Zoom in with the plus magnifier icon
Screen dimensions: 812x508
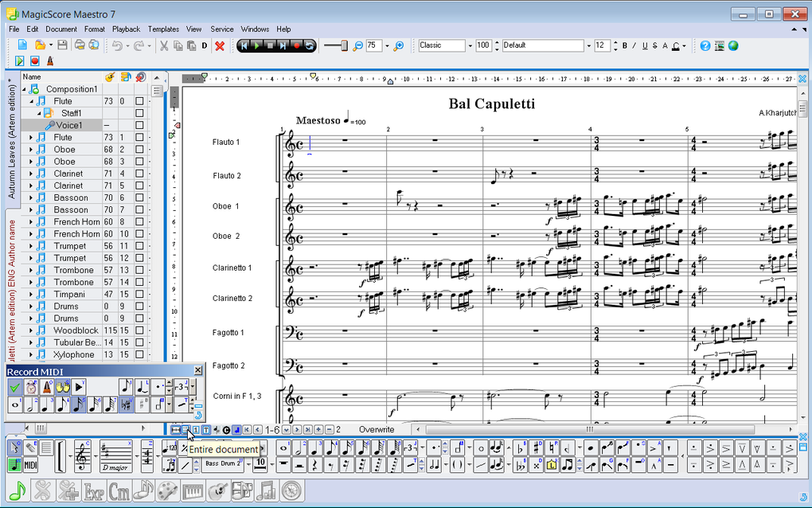click(398, 46)
